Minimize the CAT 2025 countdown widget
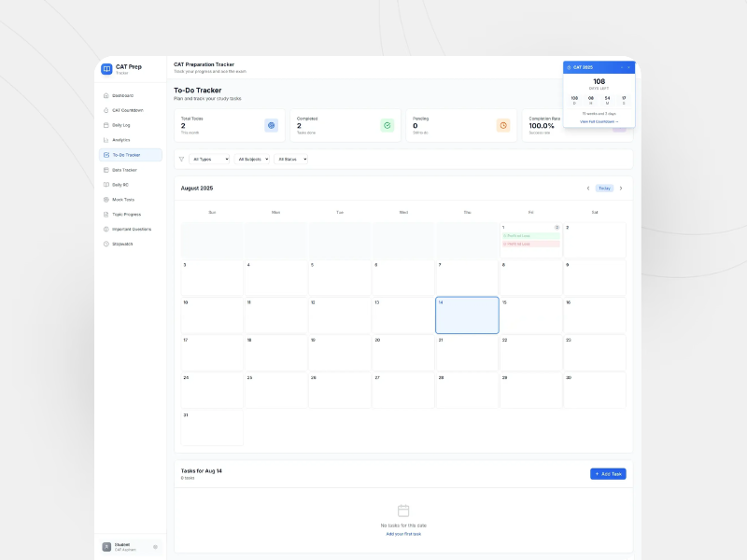 tap(621, 67)
